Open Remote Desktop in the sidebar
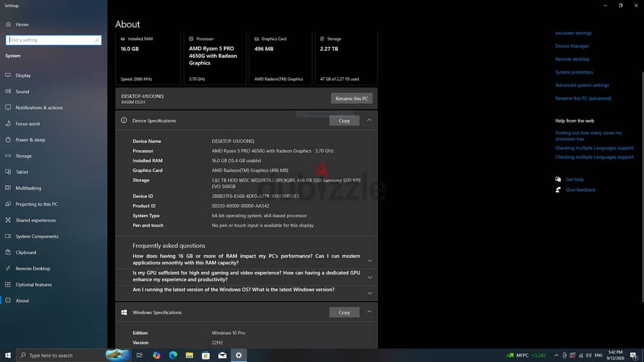644x362 pixels. point(33,268)
